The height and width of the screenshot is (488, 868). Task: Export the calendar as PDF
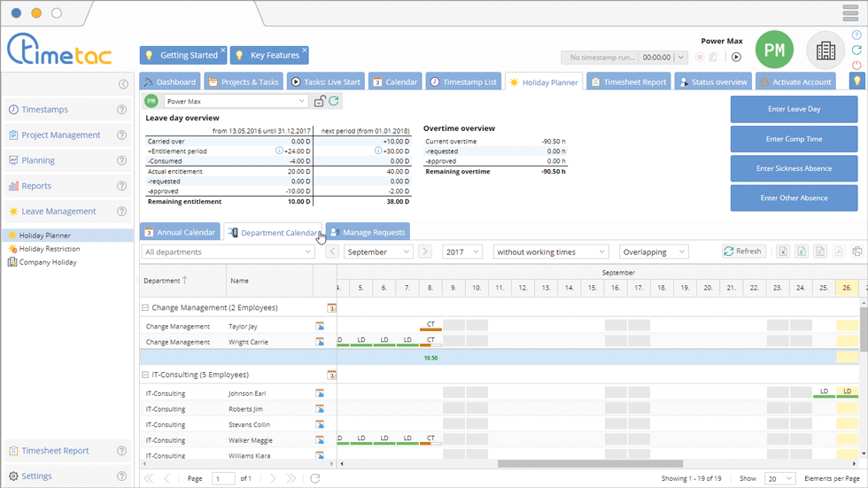tap(839, 252)
